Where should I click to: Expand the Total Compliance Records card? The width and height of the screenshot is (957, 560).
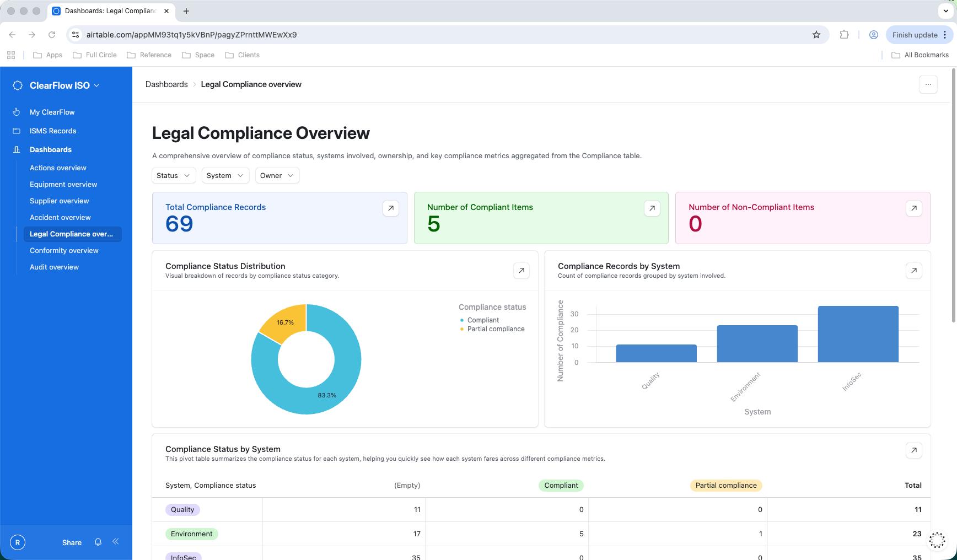pyautogui.click(x=391, y=208)
